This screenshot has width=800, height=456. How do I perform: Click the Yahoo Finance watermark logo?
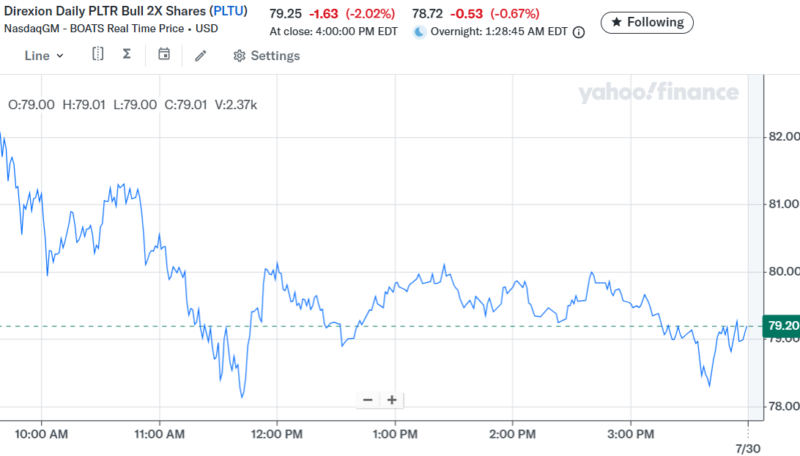[x=657, y=94]
